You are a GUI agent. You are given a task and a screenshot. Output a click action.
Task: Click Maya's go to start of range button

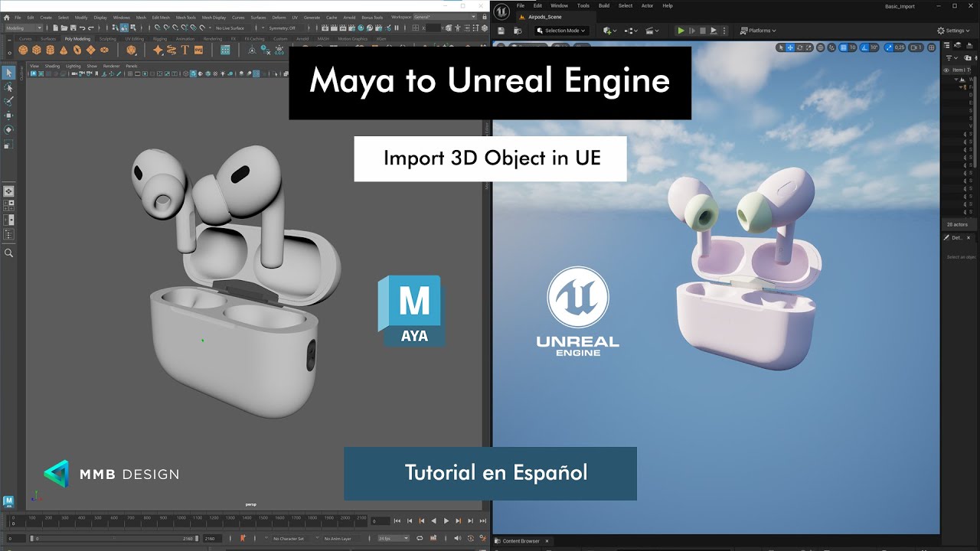(397, 521)
